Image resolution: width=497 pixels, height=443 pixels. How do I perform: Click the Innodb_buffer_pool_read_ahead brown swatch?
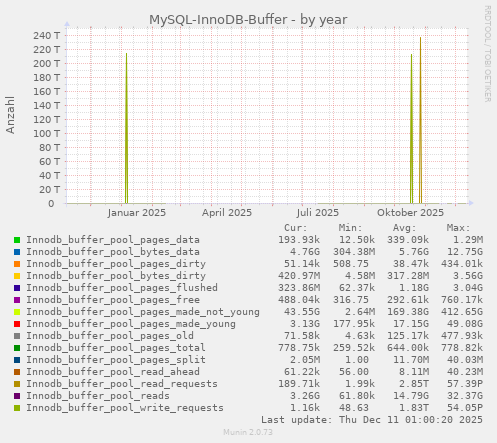17,372
